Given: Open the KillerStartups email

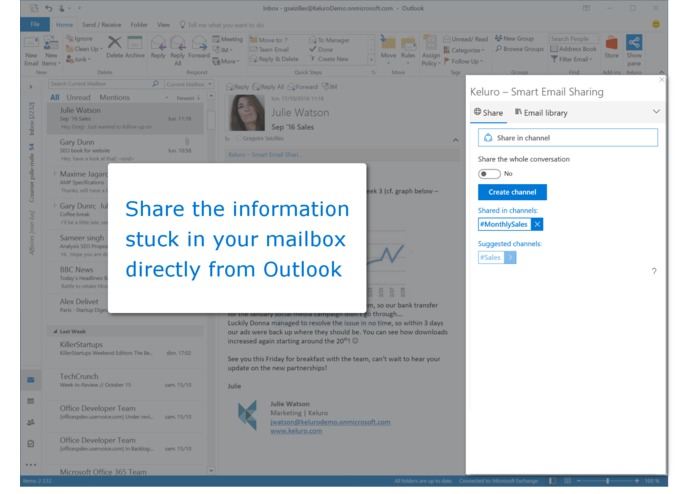Looking at the screenshot, I should coord(125,348).
